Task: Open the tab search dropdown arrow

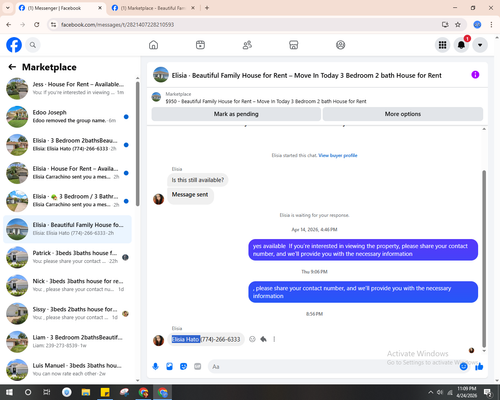Action: point(7,8)
